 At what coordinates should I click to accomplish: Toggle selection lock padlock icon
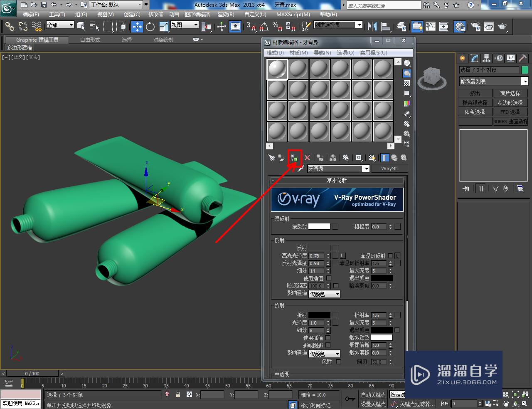coord(178,394)
